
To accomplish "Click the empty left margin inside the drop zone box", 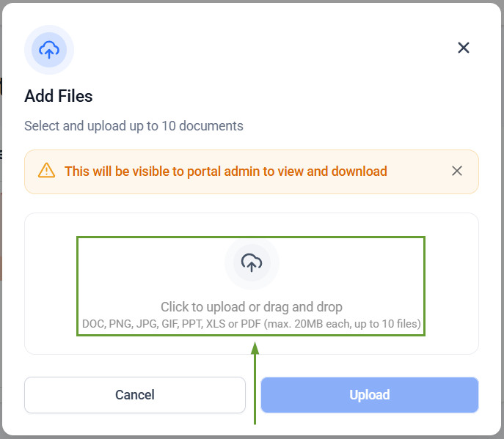I will (51, 284).
